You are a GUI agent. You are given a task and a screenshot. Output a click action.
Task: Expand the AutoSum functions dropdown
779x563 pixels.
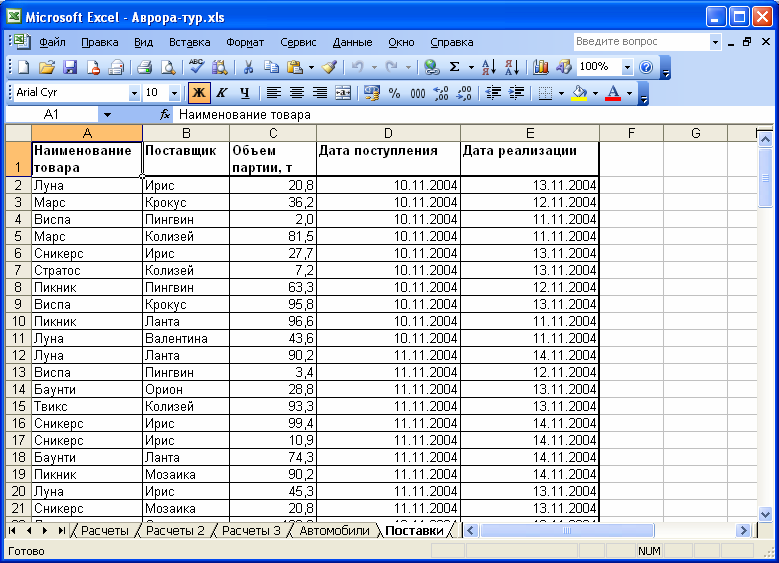point(471,67)
